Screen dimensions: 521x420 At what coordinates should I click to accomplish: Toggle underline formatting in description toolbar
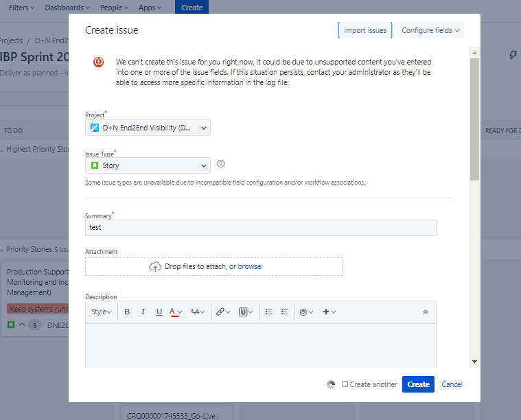159,312
